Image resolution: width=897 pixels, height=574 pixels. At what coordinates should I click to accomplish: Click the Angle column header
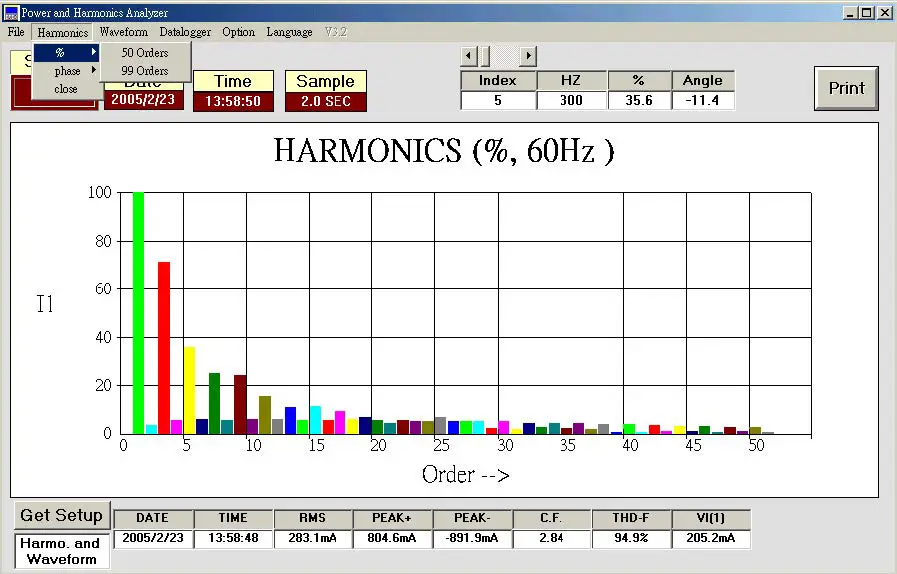702,81
